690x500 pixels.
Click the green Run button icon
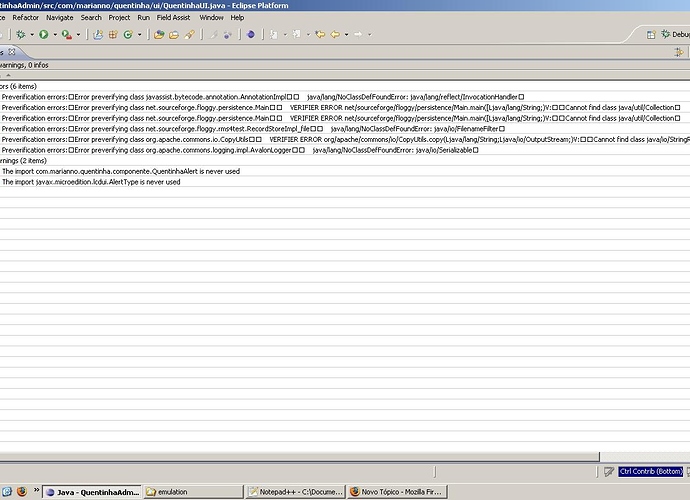(44, 34)
